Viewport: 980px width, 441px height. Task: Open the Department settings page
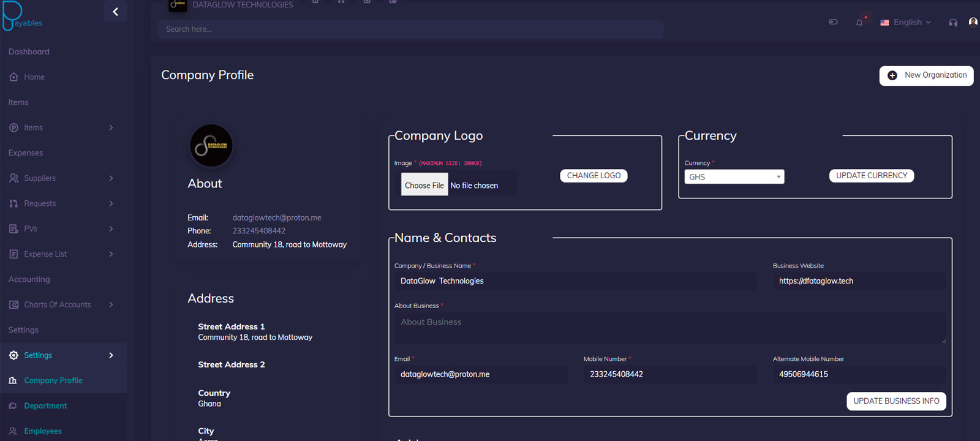coord(45,406)
